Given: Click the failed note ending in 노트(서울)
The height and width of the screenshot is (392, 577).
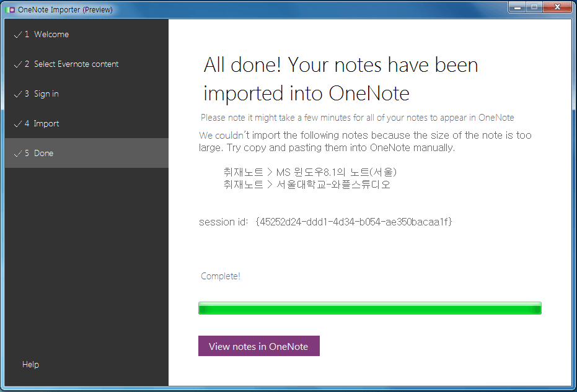Looking at the screenshot, I should (310, 172).
